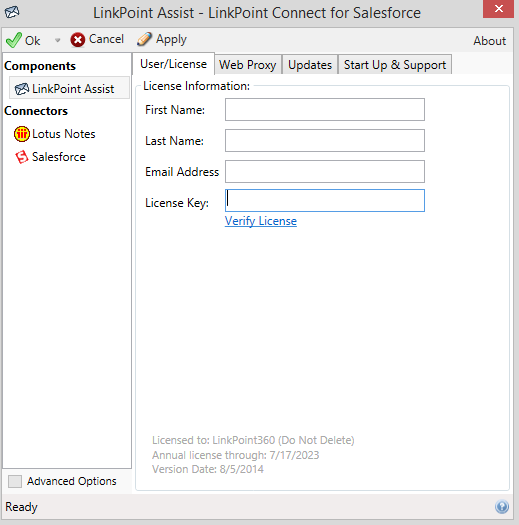Click the Apply button label

pos(171,40)
